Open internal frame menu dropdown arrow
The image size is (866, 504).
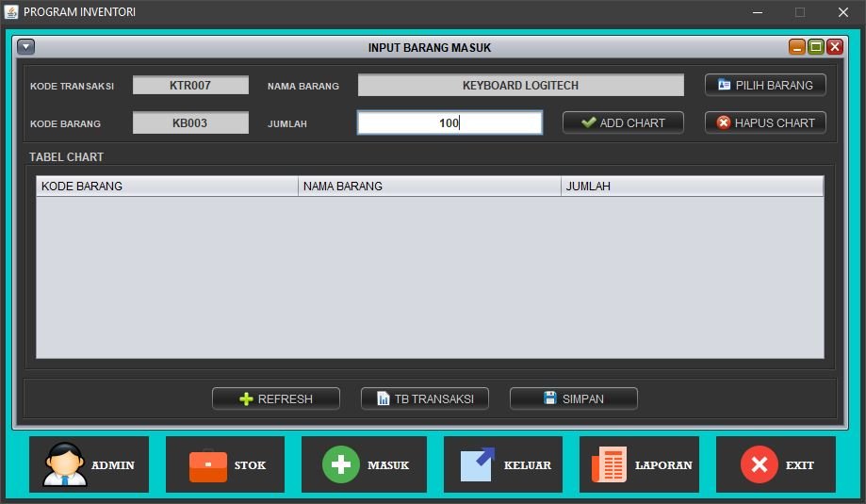coord(26,47)
